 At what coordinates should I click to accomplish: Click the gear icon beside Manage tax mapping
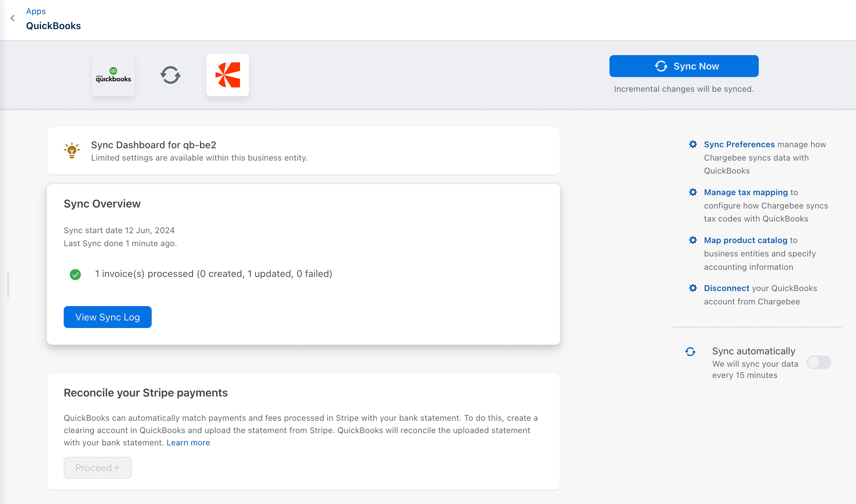click(x=693, y=192)
